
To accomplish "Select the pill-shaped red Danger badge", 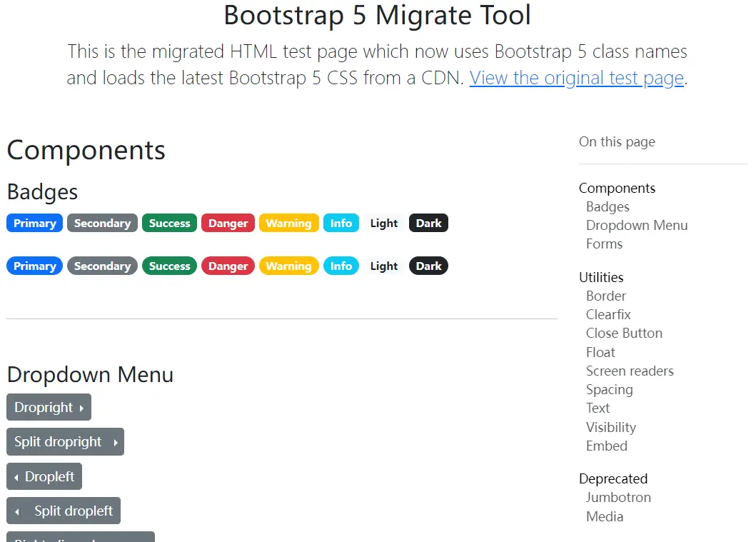I will coord(228,266).
